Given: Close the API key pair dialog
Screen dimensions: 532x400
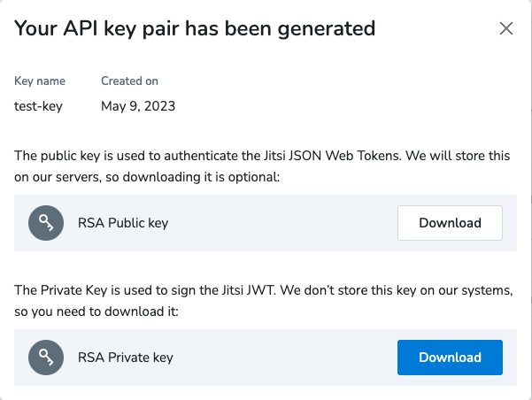Looking at the screenshot, I should click(506, 28).
